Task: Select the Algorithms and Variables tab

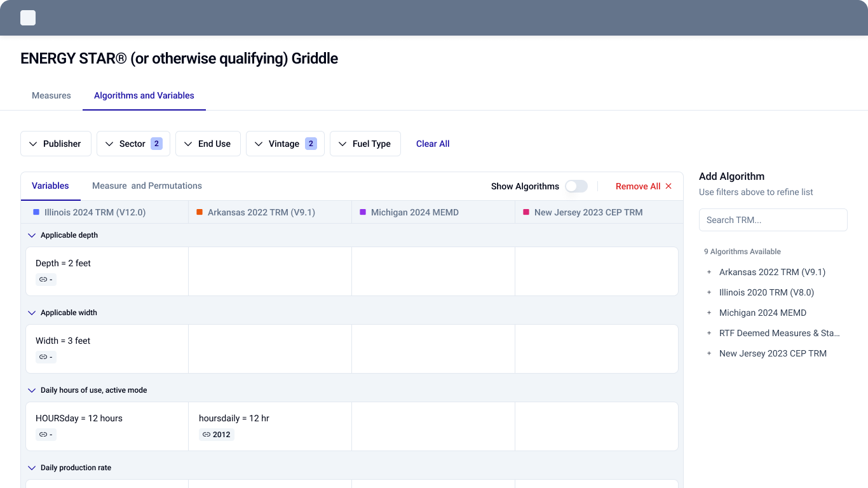Action: point(144,95)
